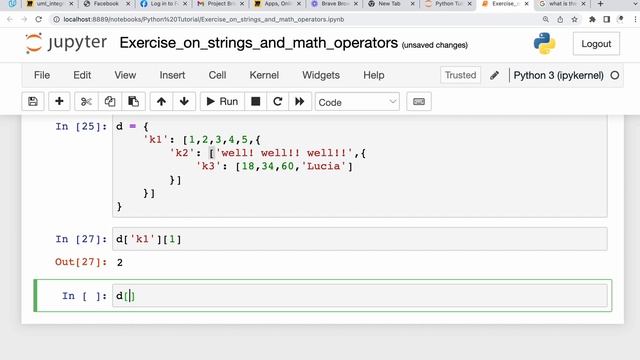Viewport: 640px width, 360px height.
Task: Open the File menu
Action: click(42, 75)
